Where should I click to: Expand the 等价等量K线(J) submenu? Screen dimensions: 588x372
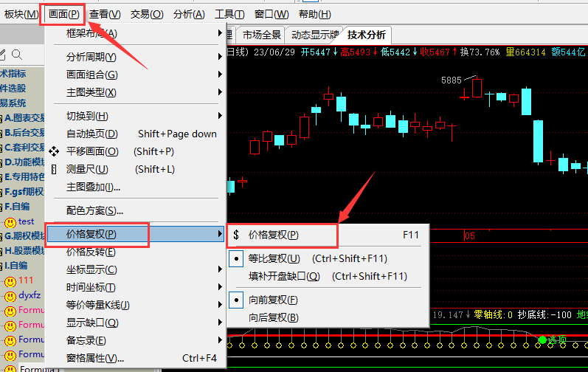[x=136, y=305]
